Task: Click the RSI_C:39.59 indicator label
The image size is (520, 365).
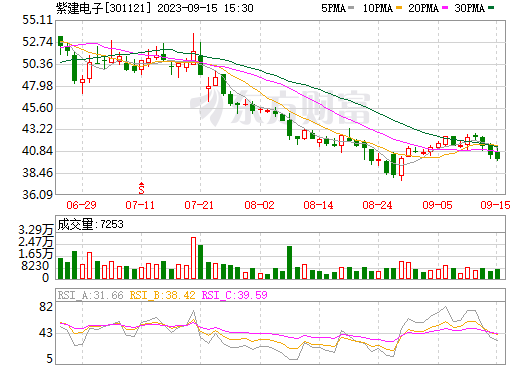Action: tap(235, 295)
